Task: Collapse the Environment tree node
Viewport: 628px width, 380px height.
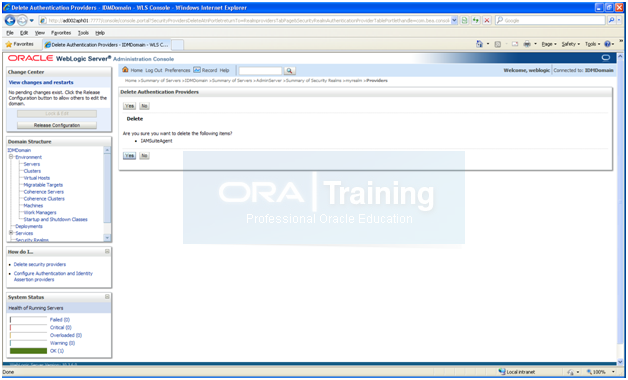Action: (x=11, y=157)
